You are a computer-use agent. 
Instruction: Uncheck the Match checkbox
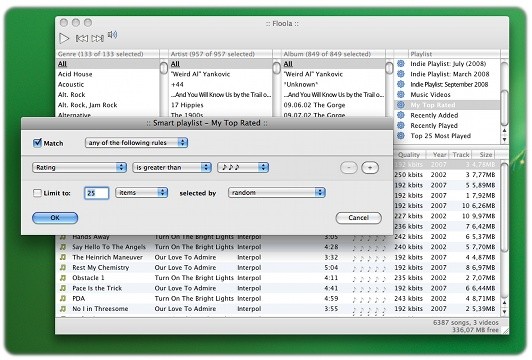pos(37,143)
